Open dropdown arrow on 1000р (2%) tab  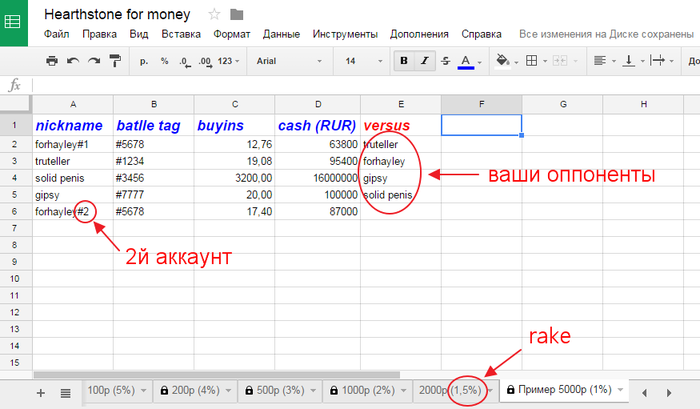[x=404, y=390]
